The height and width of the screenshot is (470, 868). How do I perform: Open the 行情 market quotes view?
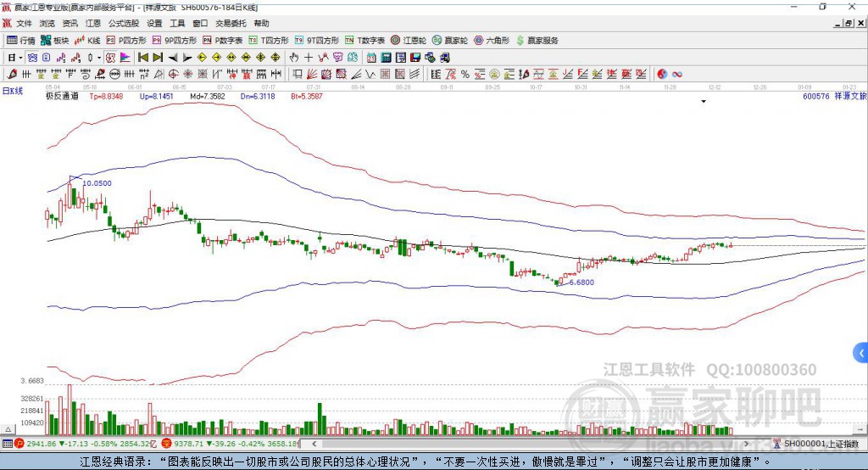[x=20, y=41]
